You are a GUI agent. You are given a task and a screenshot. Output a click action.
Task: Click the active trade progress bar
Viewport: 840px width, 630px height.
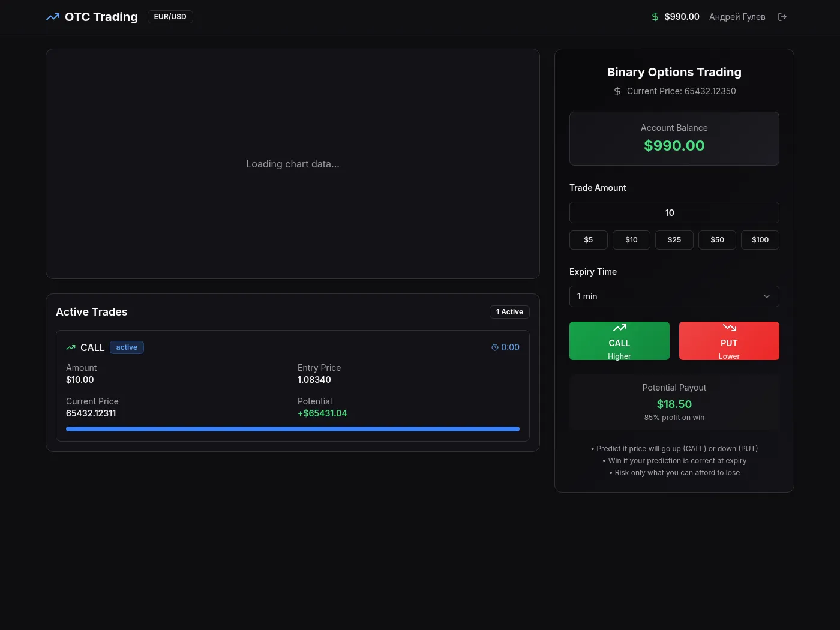click(293, 429)
